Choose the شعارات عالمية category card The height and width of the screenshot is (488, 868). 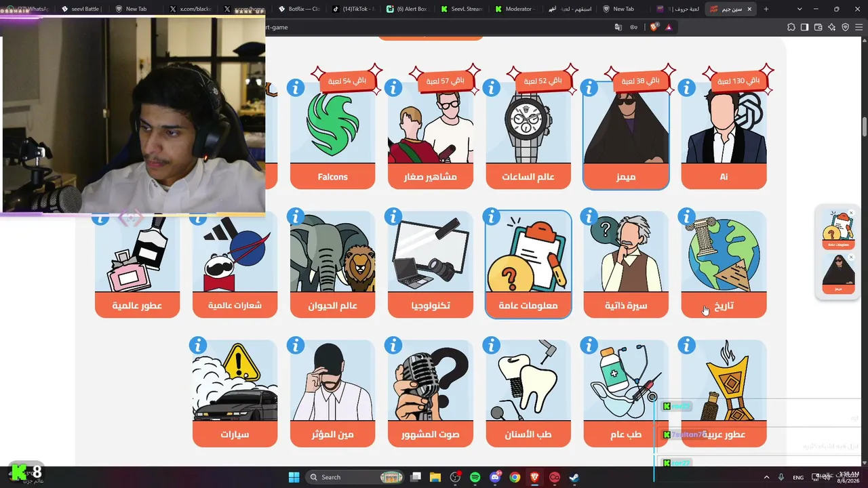point(235,264)
